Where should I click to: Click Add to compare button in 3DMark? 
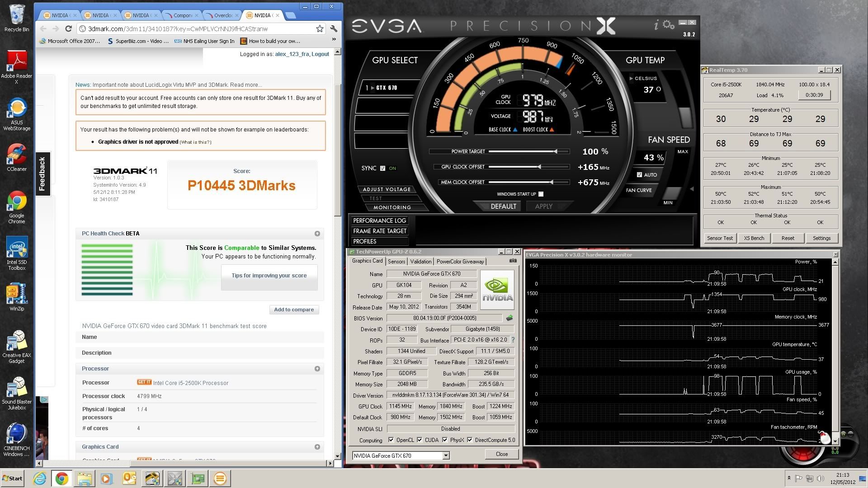(293, 309)
